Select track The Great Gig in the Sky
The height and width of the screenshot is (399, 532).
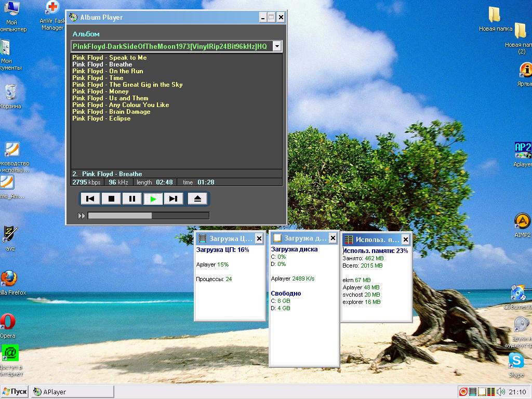point(127,85)
